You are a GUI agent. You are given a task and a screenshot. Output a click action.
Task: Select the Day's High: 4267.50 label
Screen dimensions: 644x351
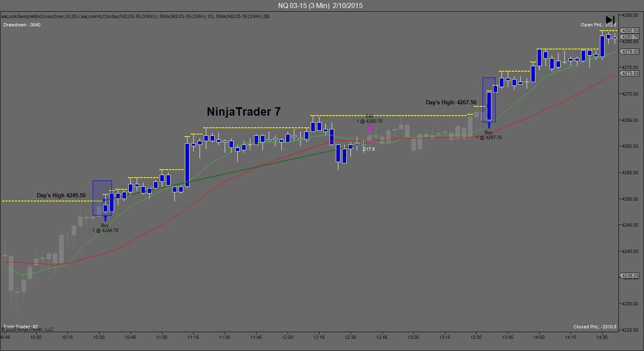click(x=451, y=102)
